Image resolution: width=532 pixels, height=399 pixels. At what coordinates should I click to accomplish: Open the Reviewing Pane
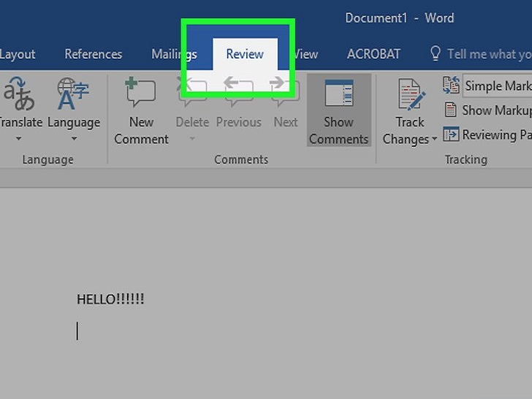coord(488,134)
